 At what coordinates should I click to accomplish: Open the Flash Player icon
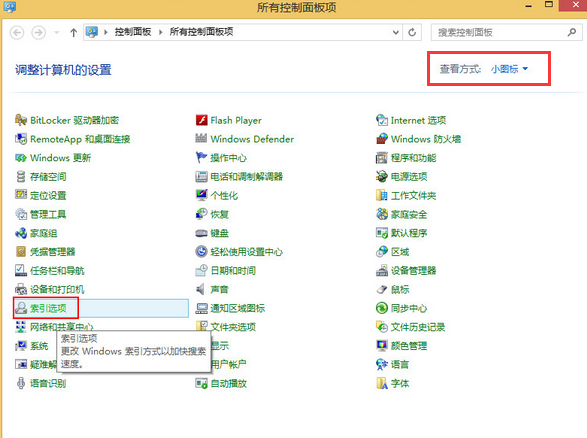(x=201, y=120)
